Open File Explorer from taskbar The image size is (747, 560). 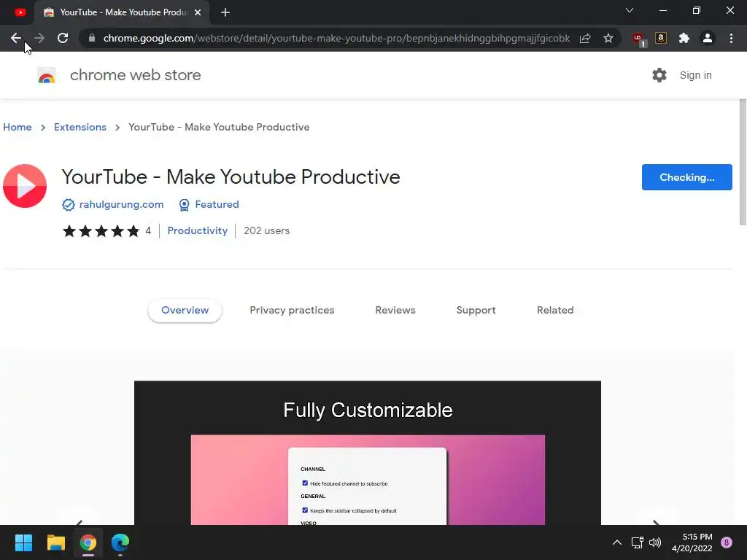click(55, 542)
